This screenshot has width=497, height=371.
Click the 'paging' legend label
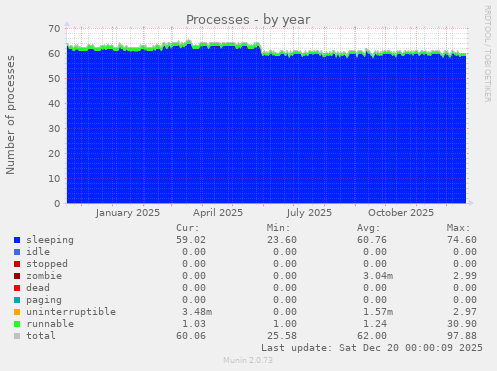(44, 300)
